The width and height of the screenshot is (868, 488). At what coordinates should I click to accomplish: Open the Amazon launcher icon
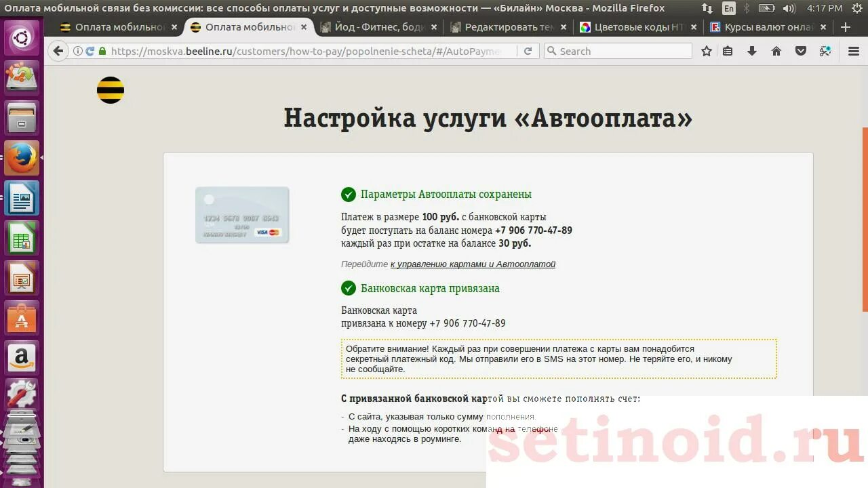[x=22, y=358]
